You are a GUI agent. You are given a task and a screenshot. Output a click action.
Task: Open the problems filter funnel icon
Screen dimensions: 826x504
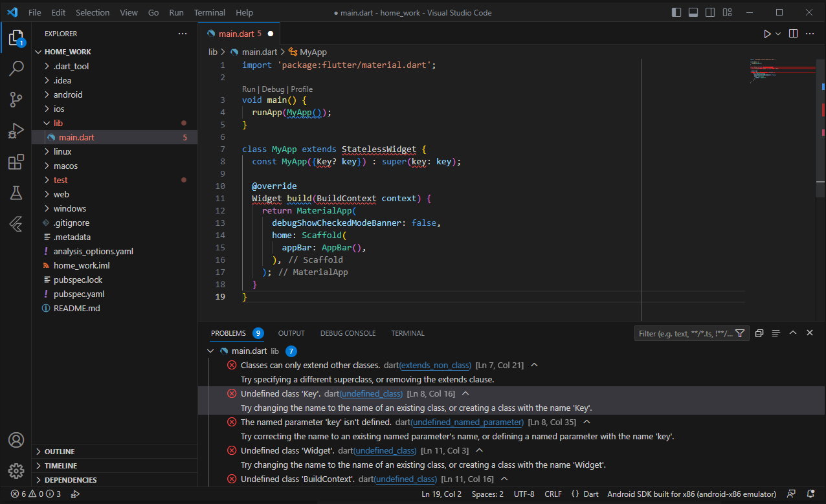pyautogui.click(x=740, y=333)
